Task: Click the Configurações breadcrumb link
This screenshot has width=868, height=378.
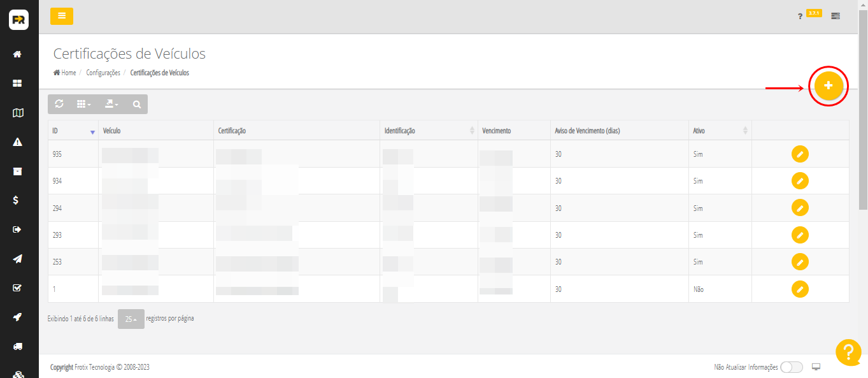Action: point(103,73)
